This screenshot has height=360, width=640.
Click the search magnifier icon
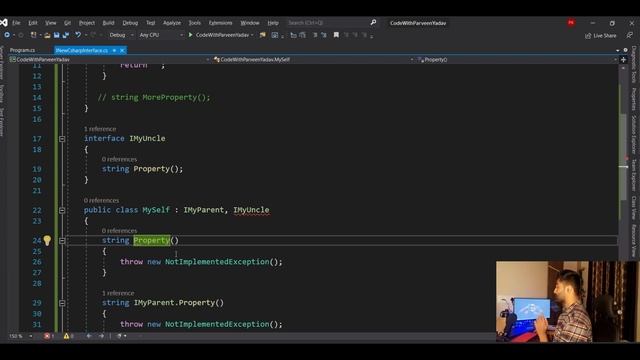[x=373, y=22]
